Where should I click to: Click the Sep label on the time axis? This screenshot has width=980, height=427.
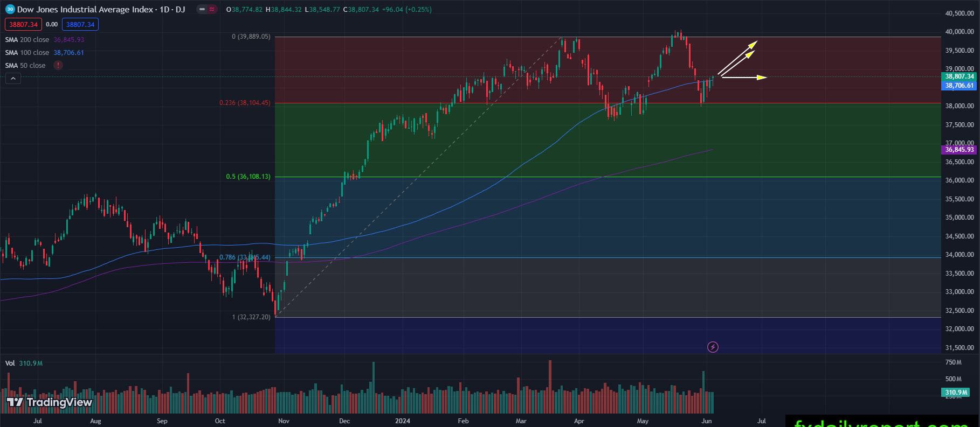162,421
